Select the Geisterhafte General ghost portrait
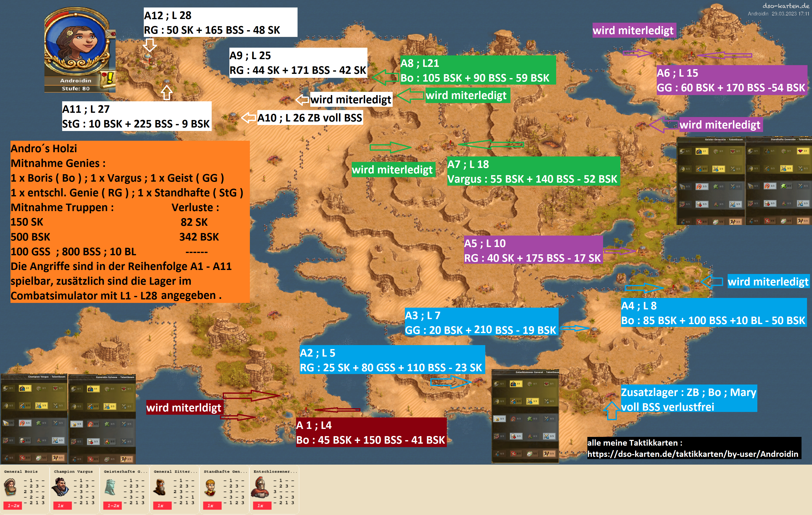 pyautogui.click(x=110, y=487)
